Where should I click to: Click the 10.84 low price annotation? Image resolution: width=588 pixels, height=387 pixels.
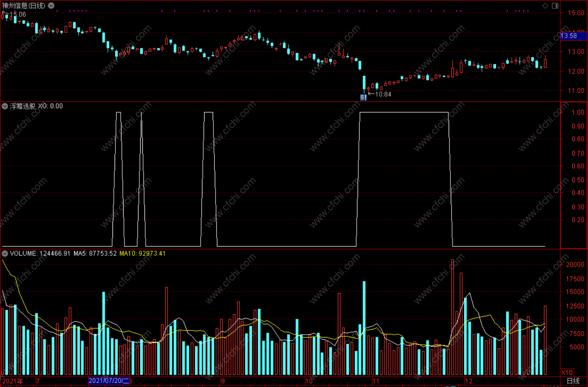tap(383, 95)
